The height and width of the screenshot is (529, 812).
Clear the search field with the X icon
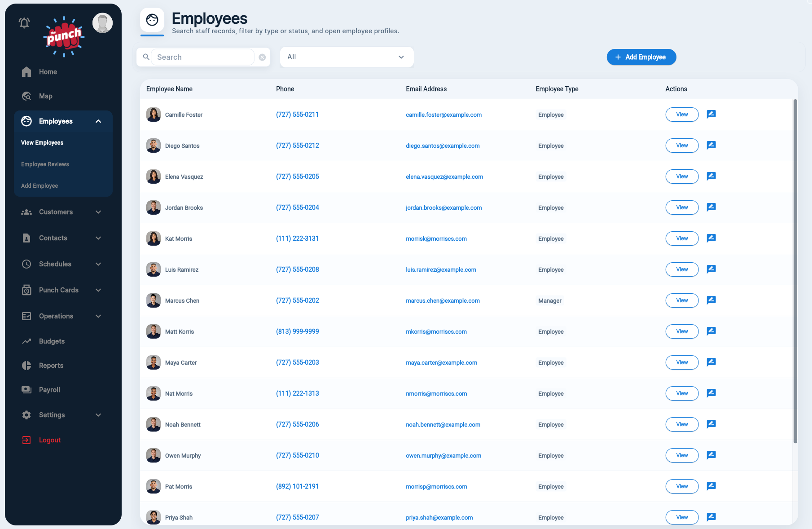click(x=262, y=57)
